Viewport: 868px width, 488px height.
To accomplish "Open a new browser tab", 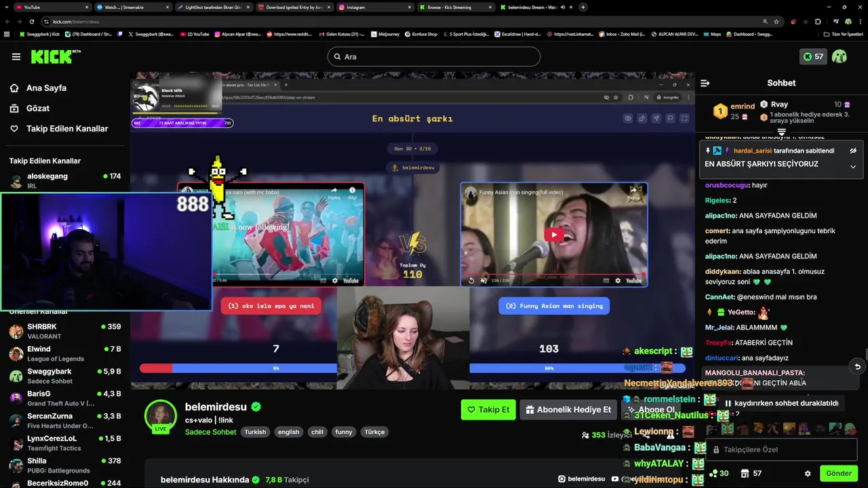I will (x=583, y=7).
